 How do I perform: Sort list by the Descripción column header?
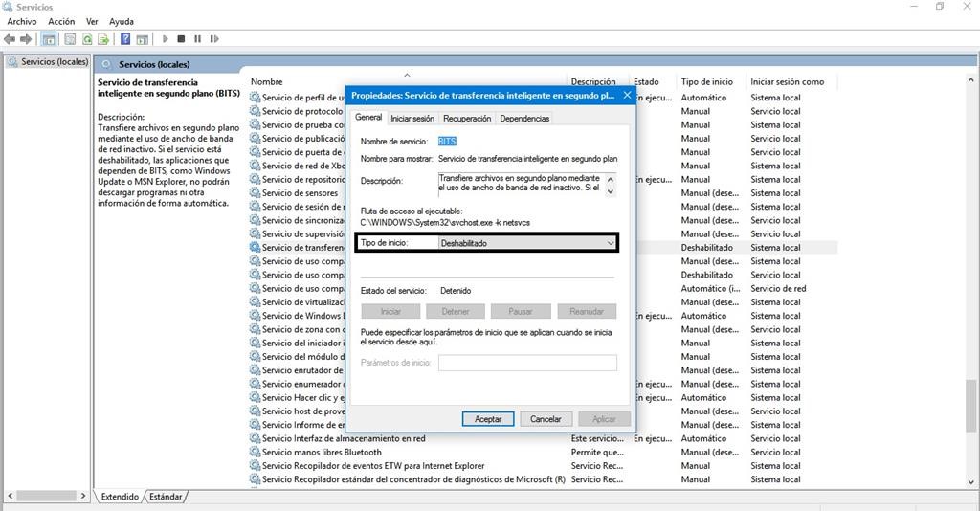[x=593, y=82]
